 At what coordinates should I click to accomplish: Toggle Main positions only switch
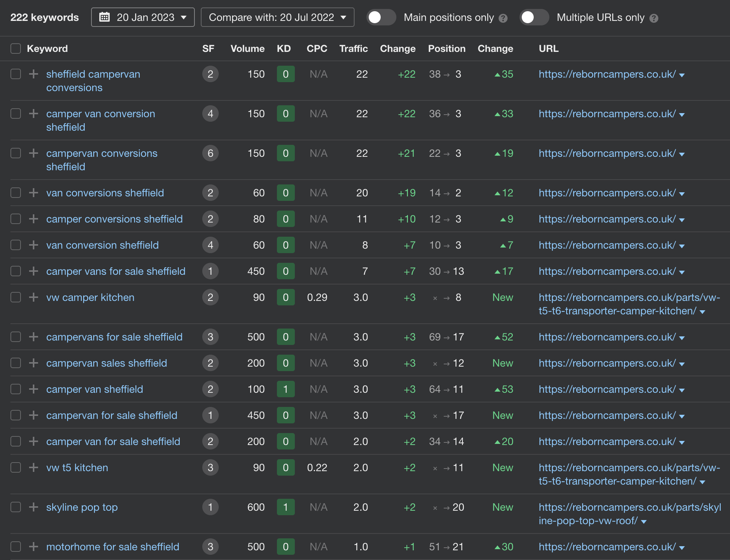[x=381, y=17]
